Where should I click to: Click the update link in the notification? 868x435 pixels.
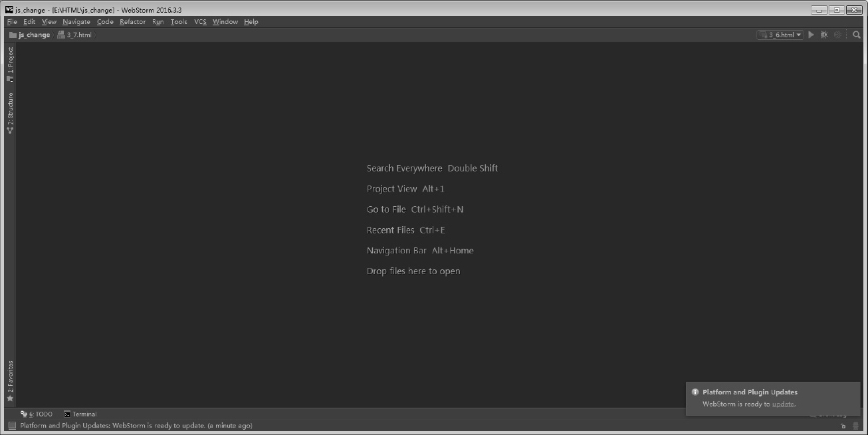pyautogui.click(x=784, y=404)
